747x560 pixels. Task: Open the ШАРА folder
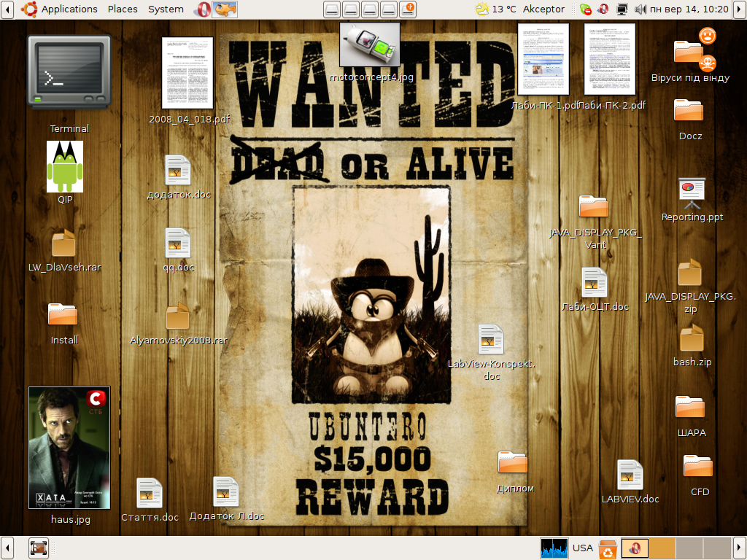tap(690, 407)
